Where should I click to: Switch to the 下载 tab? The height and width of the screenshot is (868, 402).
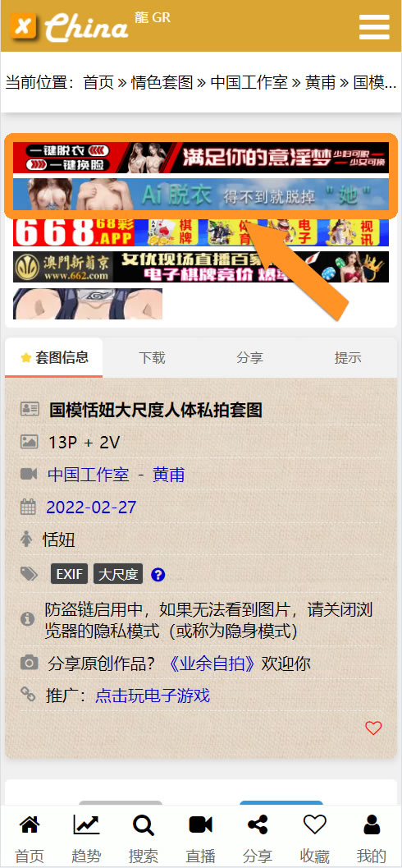[152, 357]
